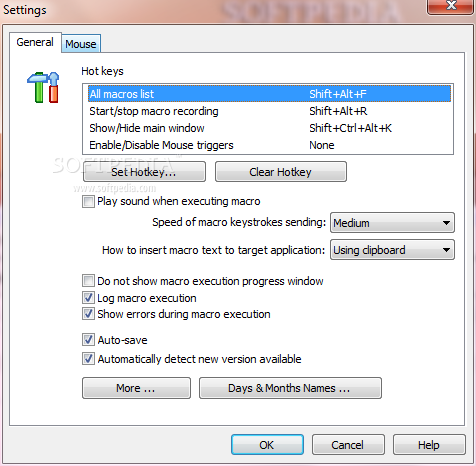Cancel the Settings dialog
This screenshot has width=476, height=466.
pyautogui.click(x=348, y=445)
